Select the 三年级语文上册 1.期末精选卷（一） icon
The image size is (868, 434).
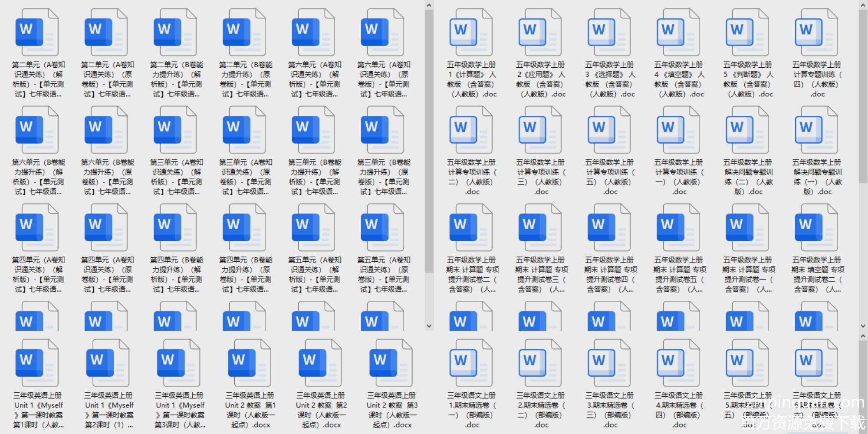(x=471, y=363)
